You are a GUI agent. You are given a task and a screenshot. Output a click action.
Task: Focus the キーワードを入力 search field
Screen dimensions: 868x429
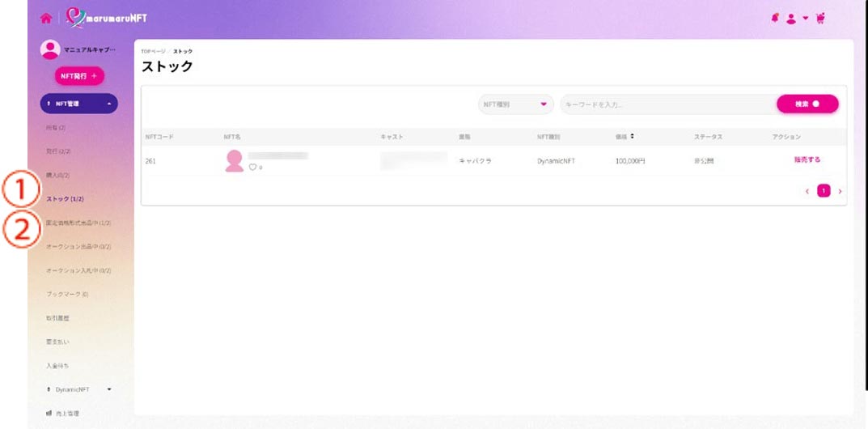(x=668, y=104)
